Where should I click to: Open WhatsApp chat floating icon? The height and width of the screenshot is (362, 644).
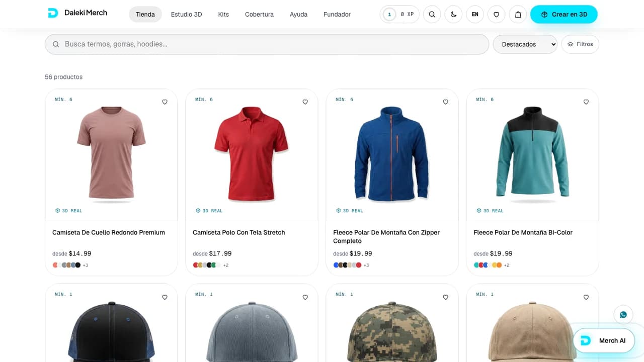tap(623, 315)
